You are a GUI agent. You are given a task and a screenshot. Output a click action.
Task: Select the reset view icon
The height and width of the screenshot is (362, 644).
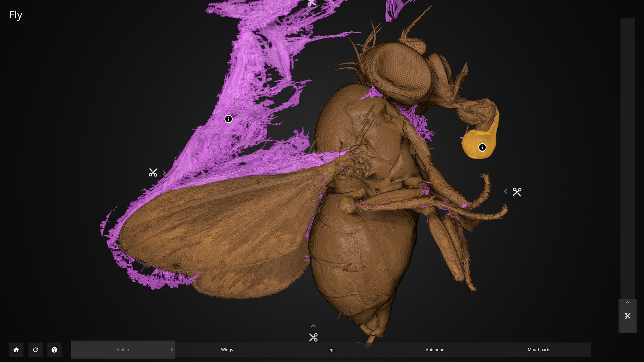(35, 350)
